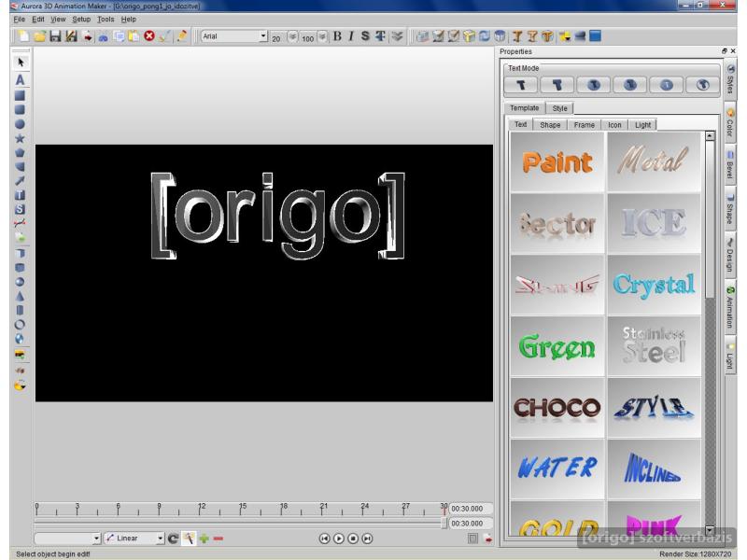Viewport: 747px width, 560px height.
Task: Apply the ICE text template
Action: point(655,223)
